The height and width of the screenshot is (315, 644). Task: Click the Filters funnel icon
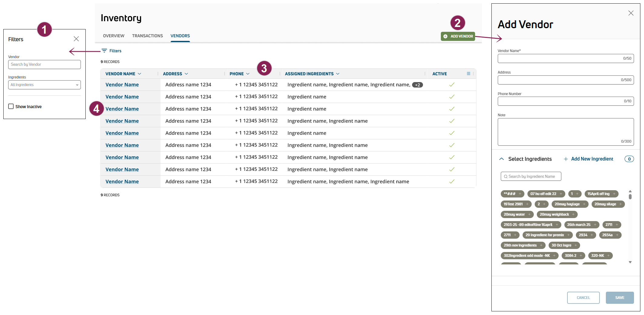pos(104,51)
